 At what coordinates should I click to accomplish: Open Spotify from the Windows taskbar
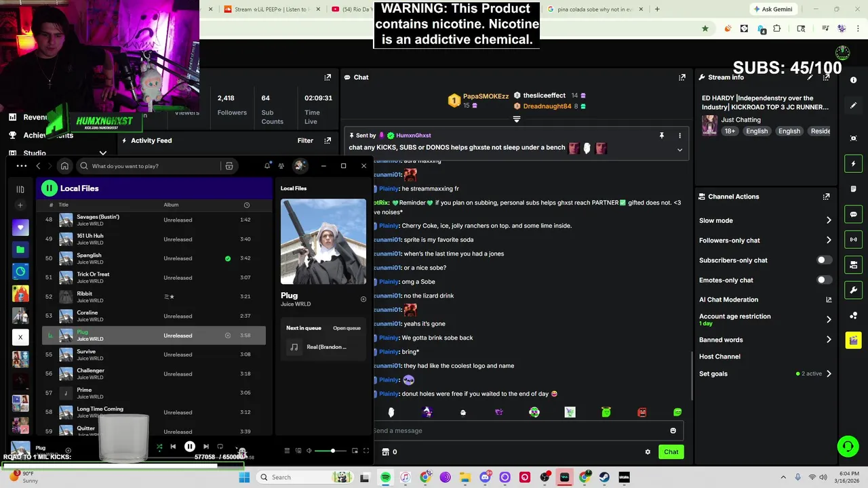point(385,477)
